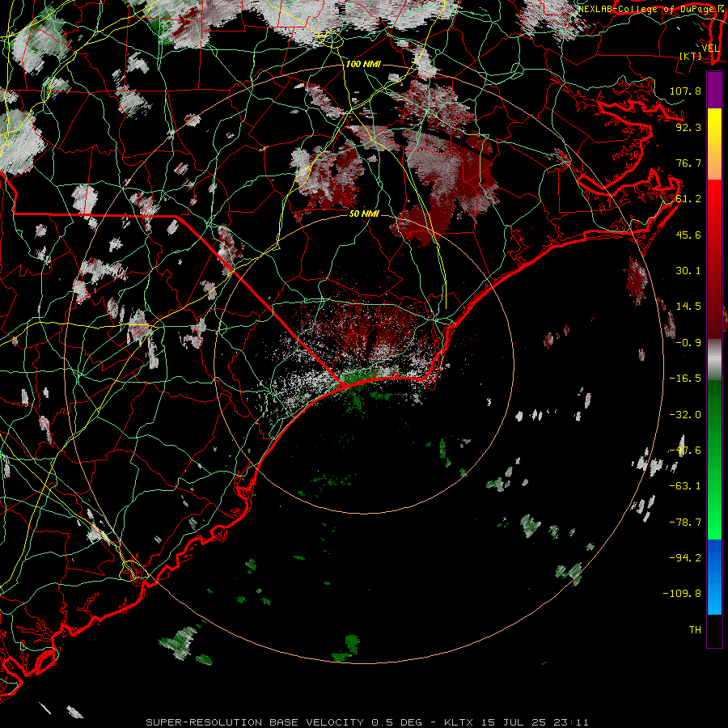The height and width of the screenshot is (728, 728).
Task: Click the -63.1 scale value
Action: point(685,485)
